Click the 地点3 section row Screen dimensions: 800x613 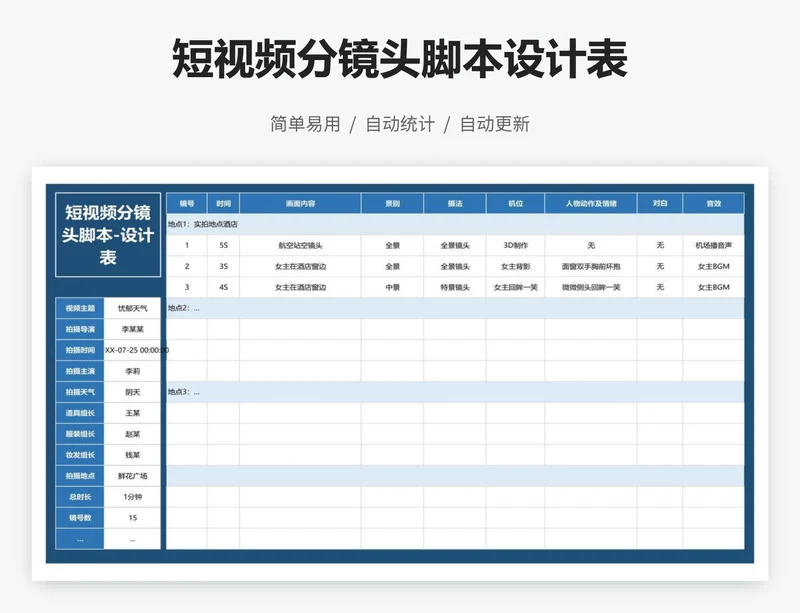pyautogui.click(x=455, y=391)
